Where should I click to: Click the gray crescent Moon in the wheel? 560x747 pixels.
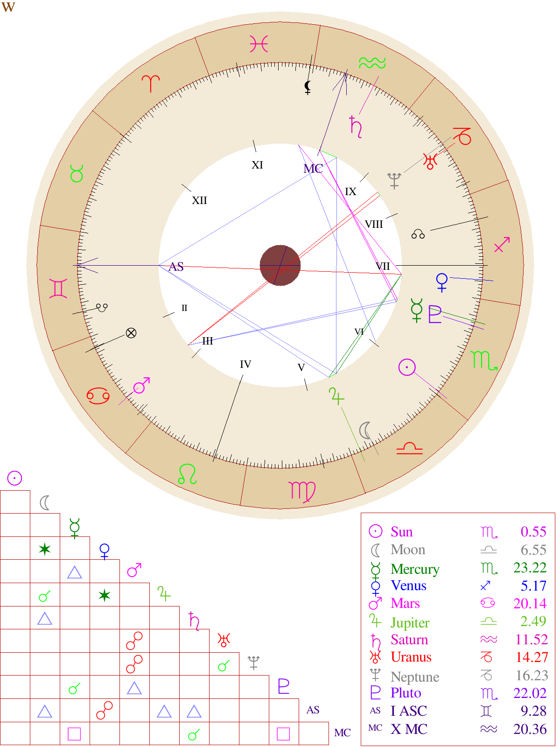click(365, 430)
